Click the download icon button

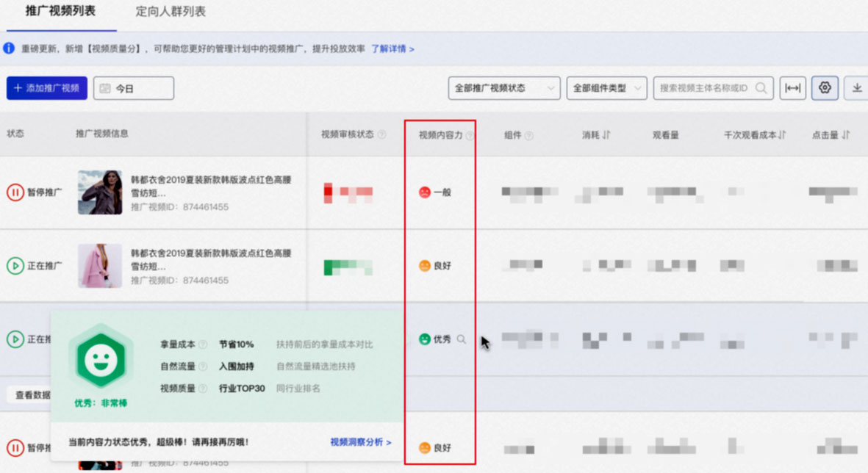click(856, 88)
